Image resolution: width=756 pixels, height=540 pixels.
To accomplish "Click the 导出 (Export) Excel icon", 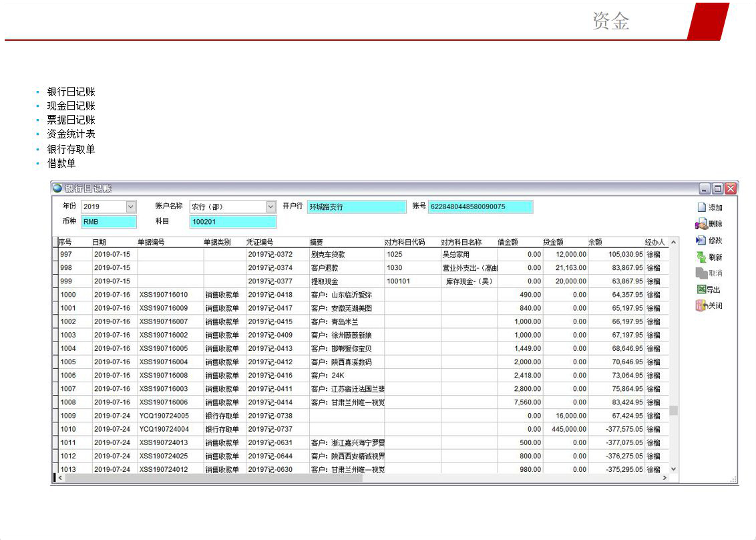I will tap(701, 290).
